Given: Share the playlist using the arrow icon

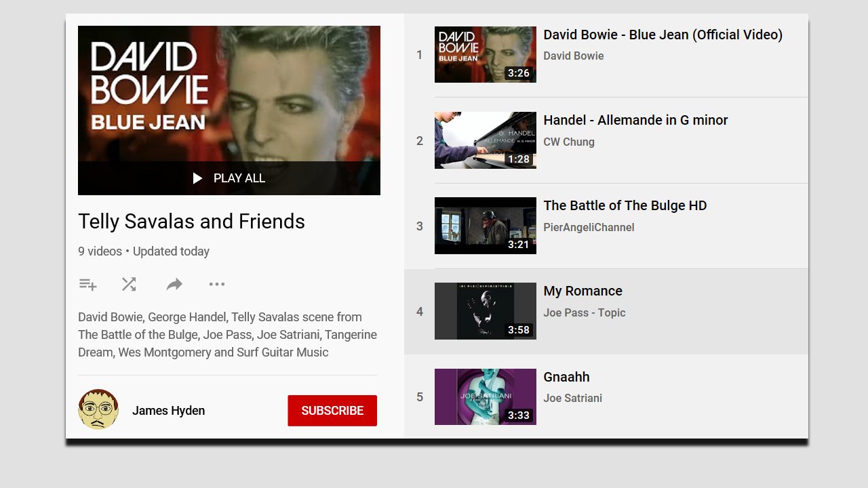Looking at the screenshot, I should coord(174,285).
